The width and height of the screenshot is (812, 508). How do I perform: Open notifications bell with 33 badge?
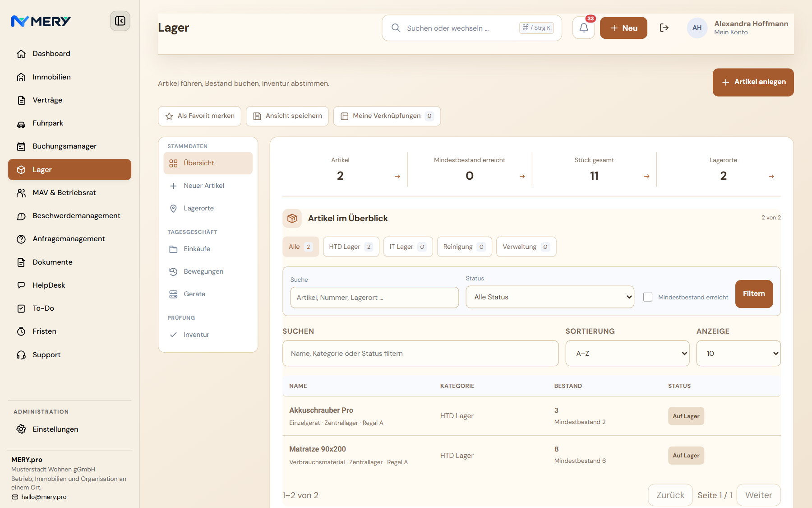coord(584,28)
